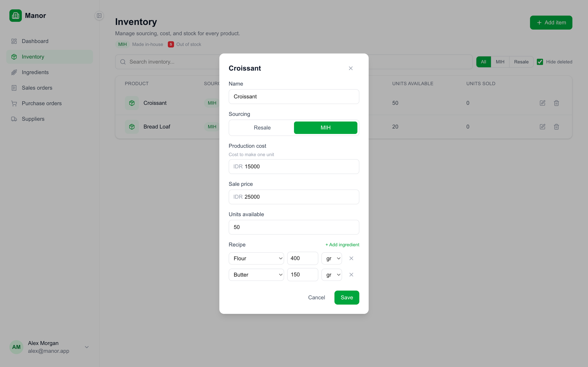
Task: Switch sourcing to Resale
Action: pyautogui.click(x=262, y=128)
